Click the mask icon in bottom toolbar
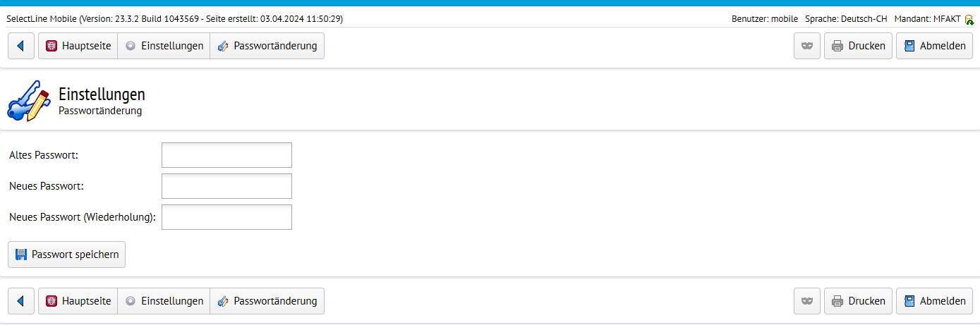This screenshot has height=325, width=980. [807, 301]
